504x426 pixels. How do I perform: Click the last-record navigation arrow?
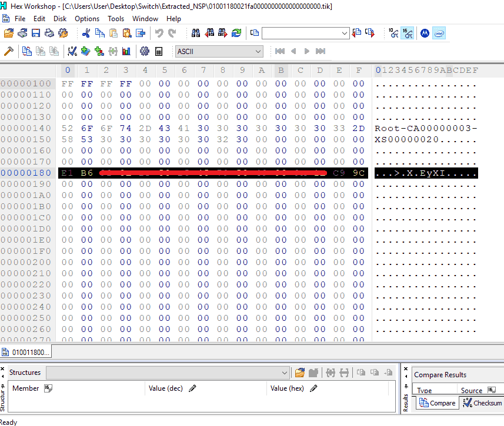(x=321, y=51)
